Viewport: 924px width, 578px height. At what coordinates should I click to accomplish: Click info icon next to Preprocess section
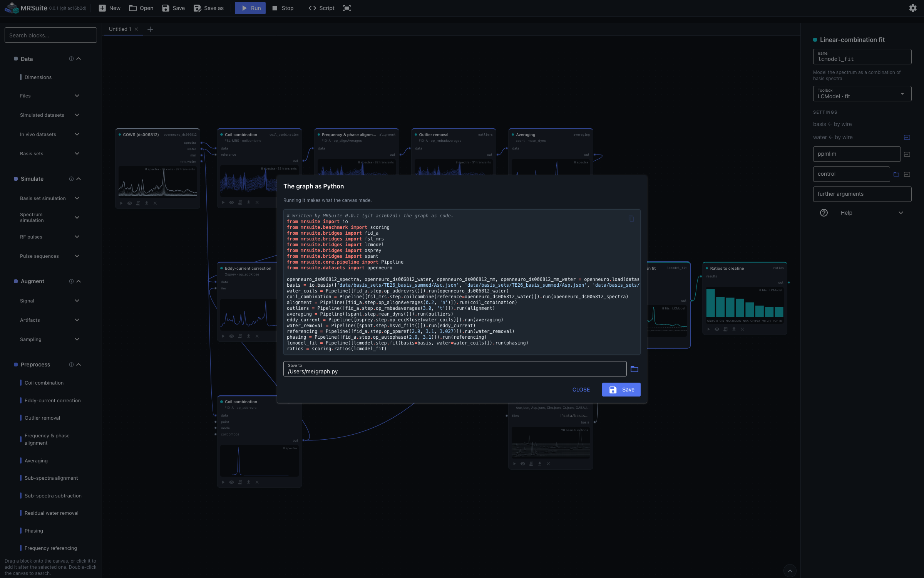(71, 365)
